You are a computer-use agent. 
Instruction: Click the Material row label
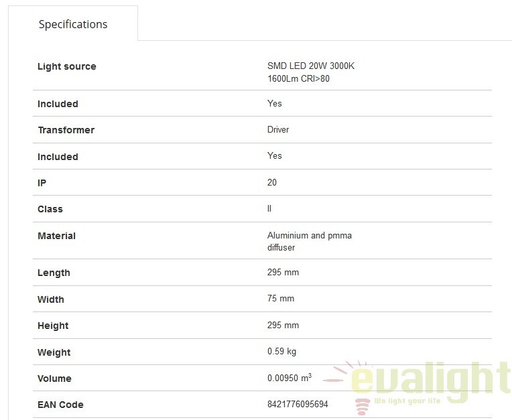click(x=56, y=236)
